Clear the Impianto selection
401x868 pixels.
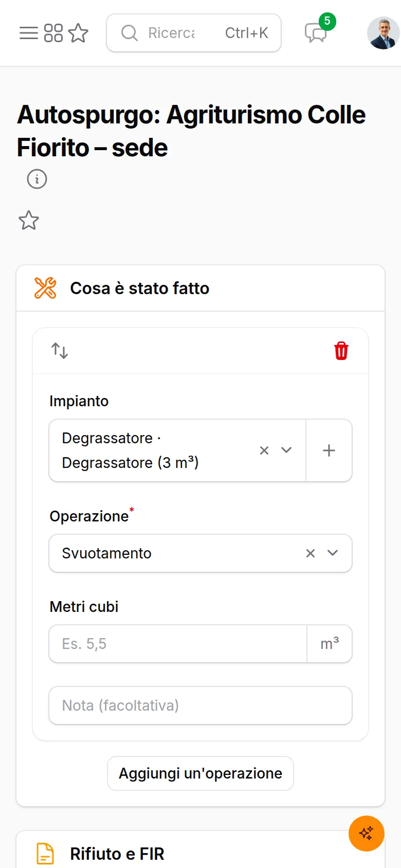pyautogui.click(x=264, y=450)
